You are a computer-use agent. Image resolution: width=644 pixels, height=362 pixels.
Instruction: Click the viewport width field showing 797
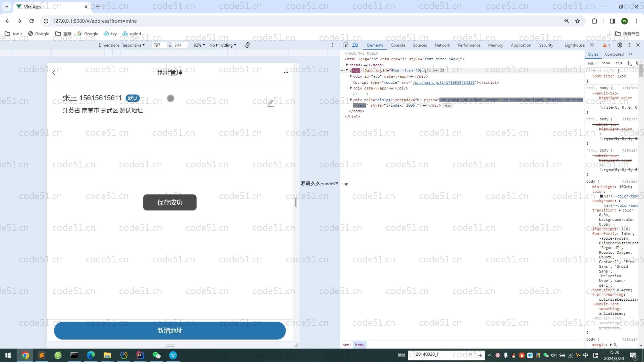coord(159,45)
